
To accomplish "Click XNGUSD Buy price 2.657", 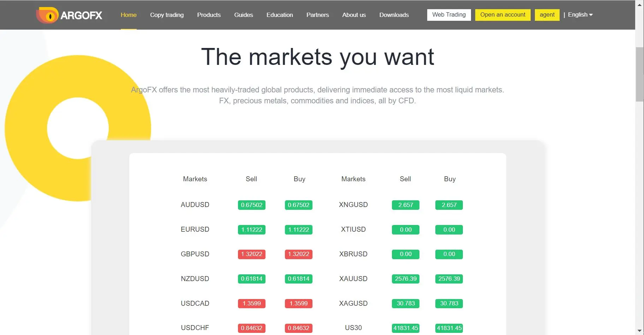I will (449, 205).
